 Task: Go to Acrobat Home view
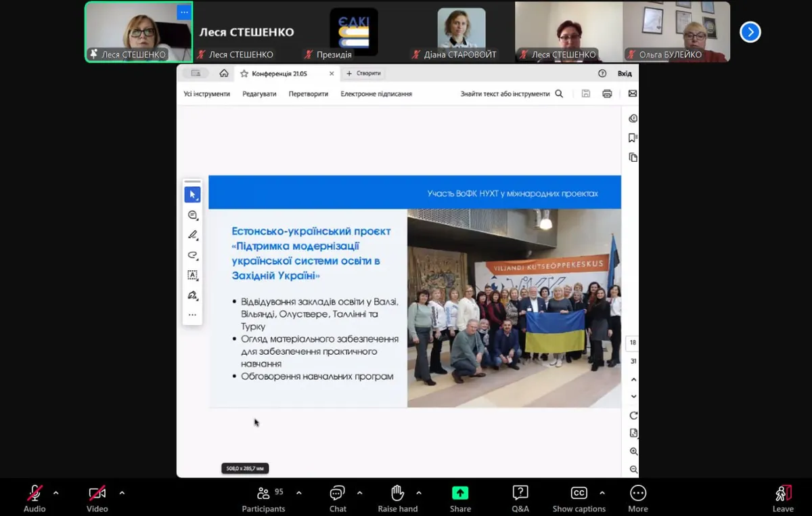[x=224, y=73]
